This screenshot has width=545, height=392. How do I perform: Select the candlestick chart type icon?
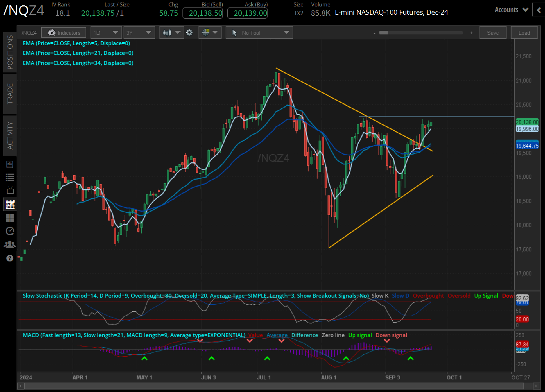pyautogui.click(x=167, y=32)
